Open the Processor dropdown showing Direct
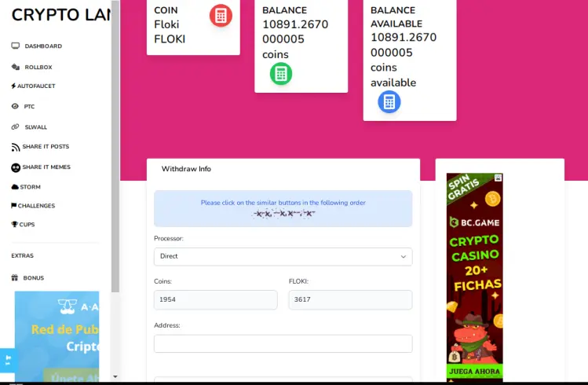Screen dimensions: 588x385 point(283,257)
